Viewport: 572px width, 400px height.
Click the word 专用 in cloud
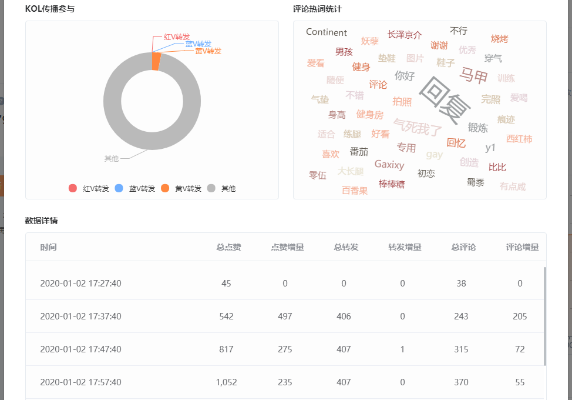coord(406,148)
